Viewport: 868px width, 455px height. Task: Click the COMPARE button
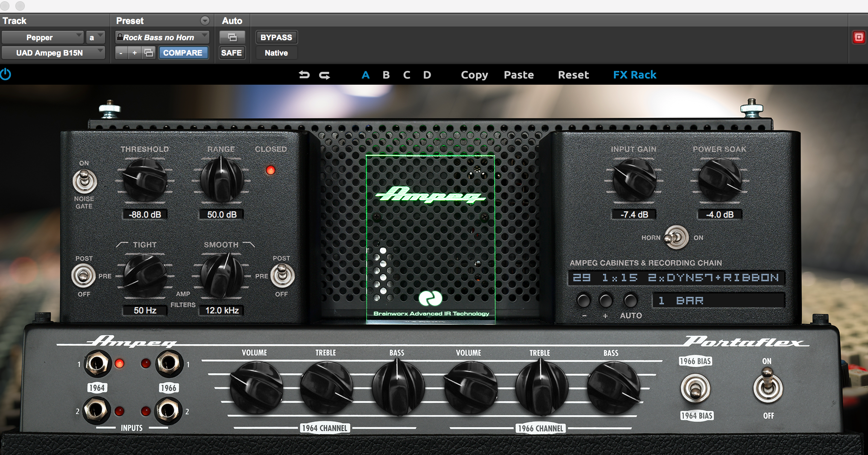tap(183, 53)
